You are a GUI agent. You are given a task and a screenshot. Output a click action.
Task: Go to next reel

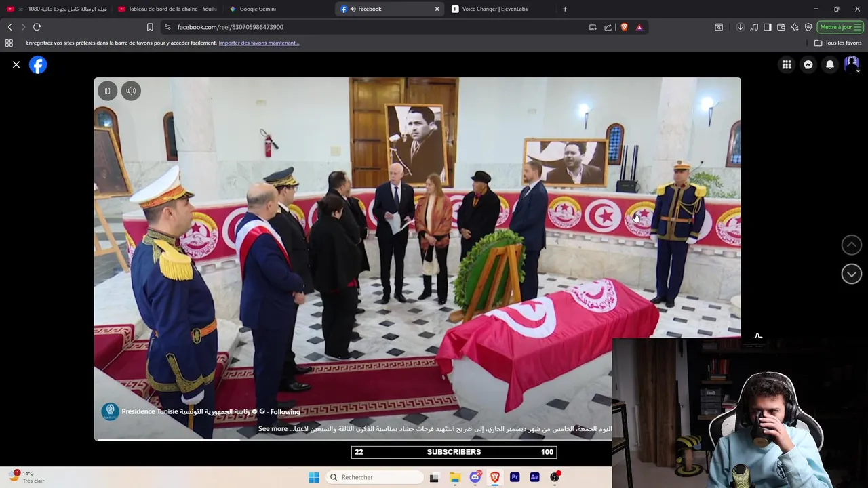[852, 274]
